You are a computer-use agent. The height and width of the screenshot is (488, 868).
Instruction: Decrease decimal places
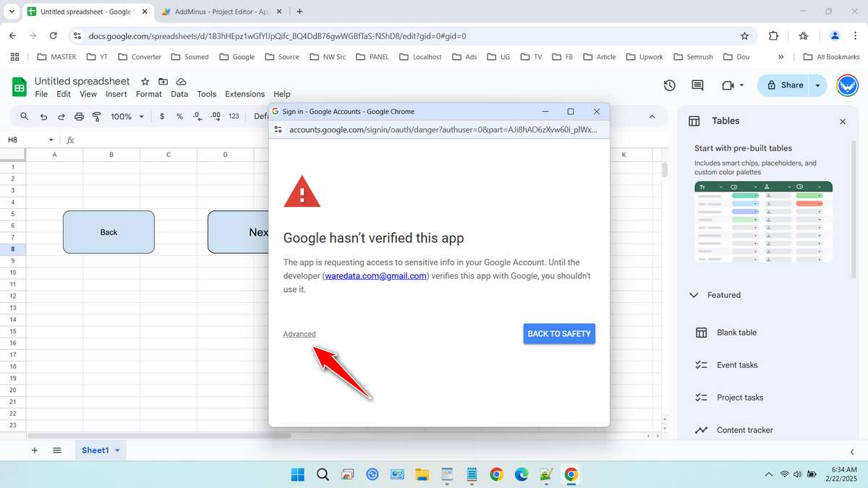click(196, 116)
